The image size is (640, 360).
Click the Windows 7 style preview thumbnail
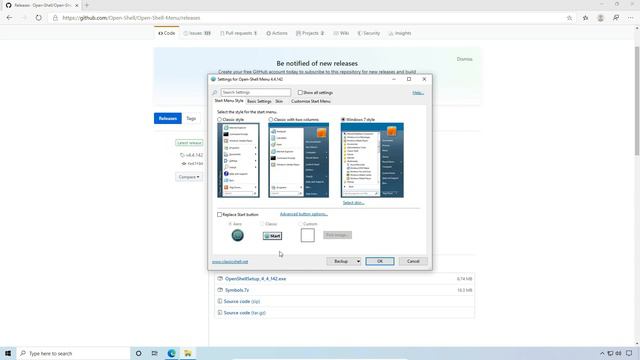[x=372, y=160]
